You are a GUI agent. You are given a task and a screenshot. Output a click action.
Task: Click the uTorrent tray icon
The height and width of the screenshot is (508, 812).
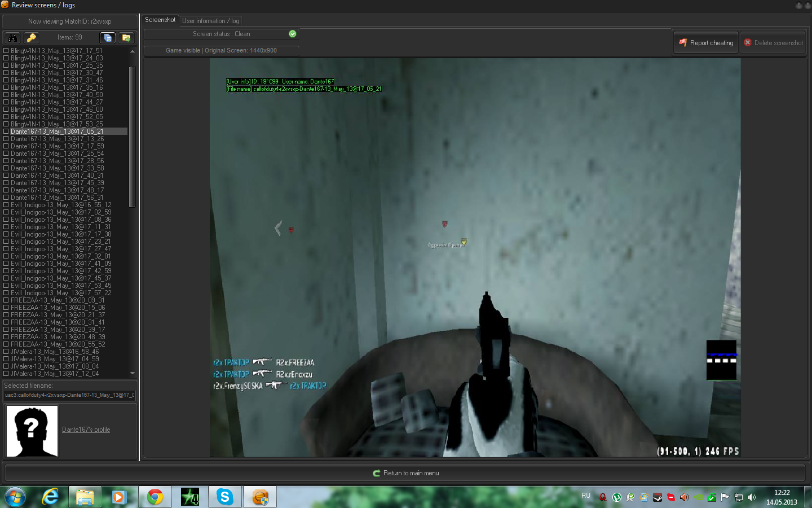point(616,497)
